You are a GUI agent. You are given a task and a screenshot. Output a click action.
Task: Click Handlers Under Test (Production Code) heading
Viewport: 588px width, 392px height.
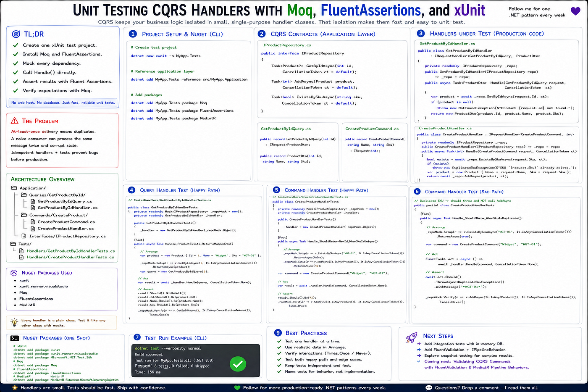coord(487,34)
